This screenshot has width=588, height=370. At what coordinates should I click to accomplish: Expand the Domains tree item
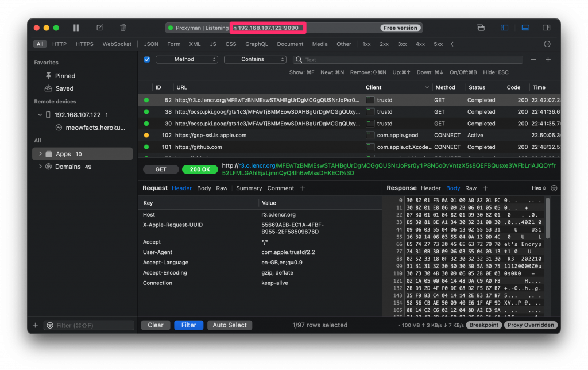pyautogui.click(x=40, y=167)
